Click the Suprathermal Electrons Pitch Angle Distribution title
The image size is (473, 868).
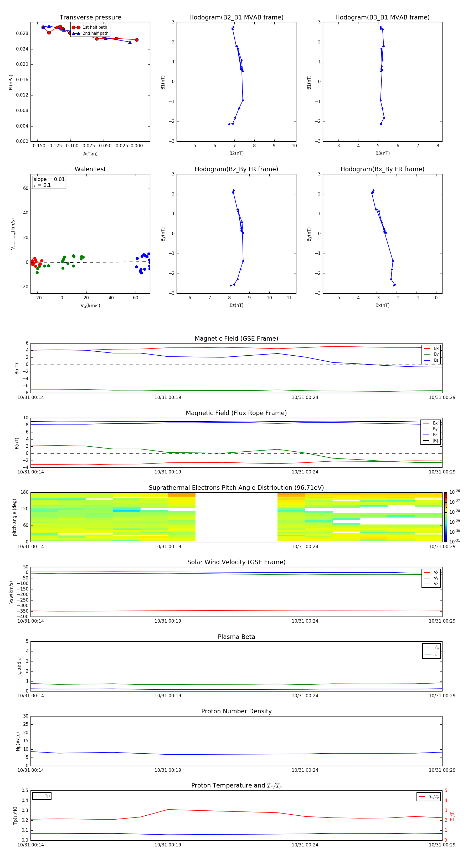click(236, 488)
